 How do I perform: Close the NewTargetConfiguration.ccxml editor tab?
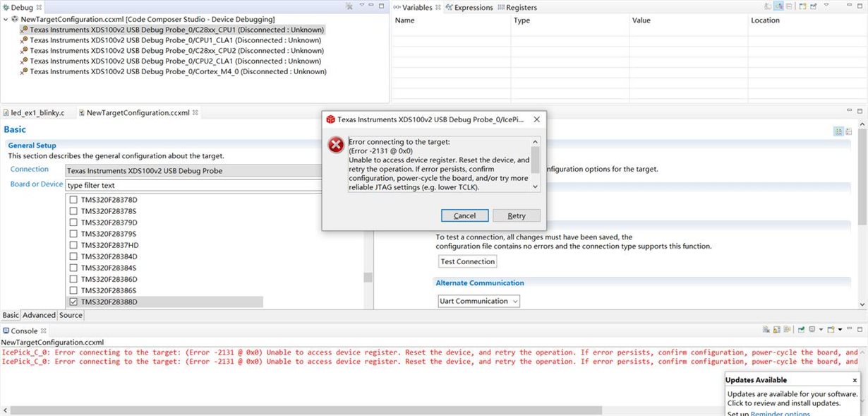coord(195,112)
